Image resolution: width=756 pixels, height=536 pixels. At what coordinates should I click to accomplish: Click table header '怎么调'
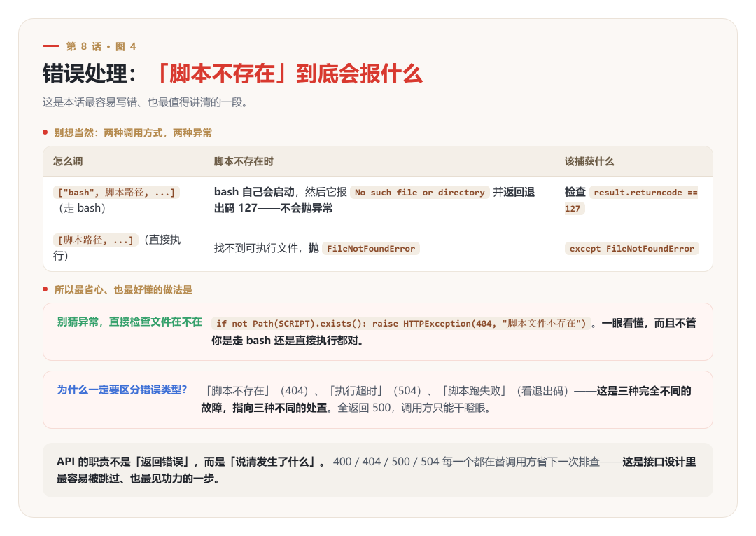tap(68, 161)
